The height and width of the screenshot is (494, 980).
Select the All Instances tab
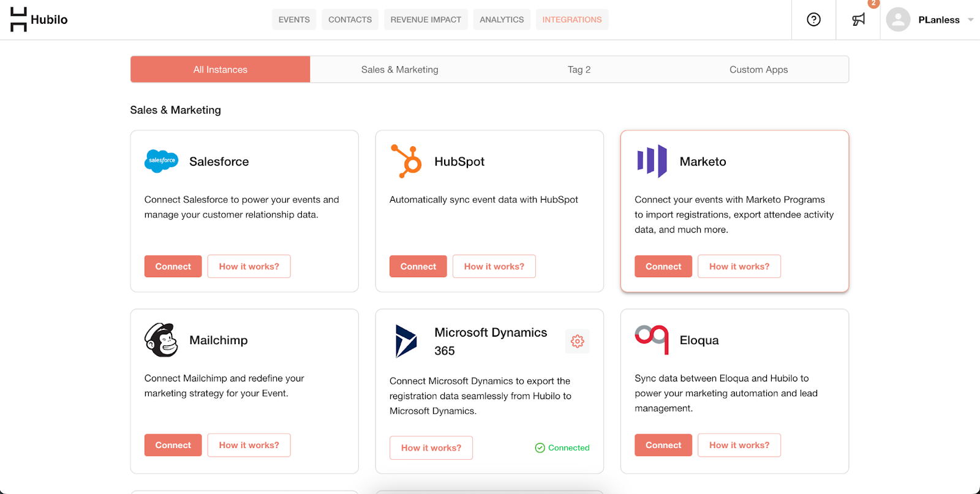[x=221, y=69]
